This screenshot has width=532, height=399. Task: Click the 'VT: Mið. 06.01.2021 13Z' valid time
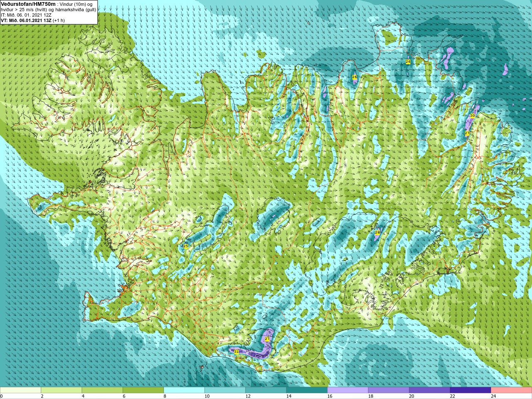point(26,20)
